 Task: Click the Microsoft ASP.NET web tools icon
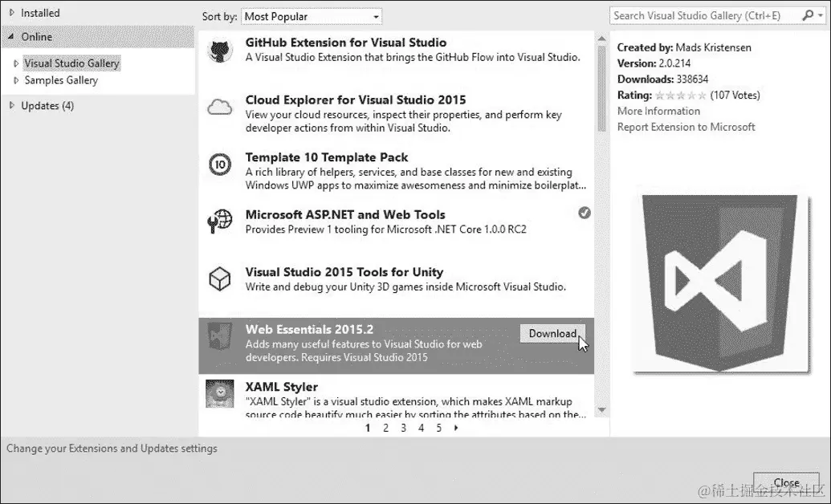point(219,222)
